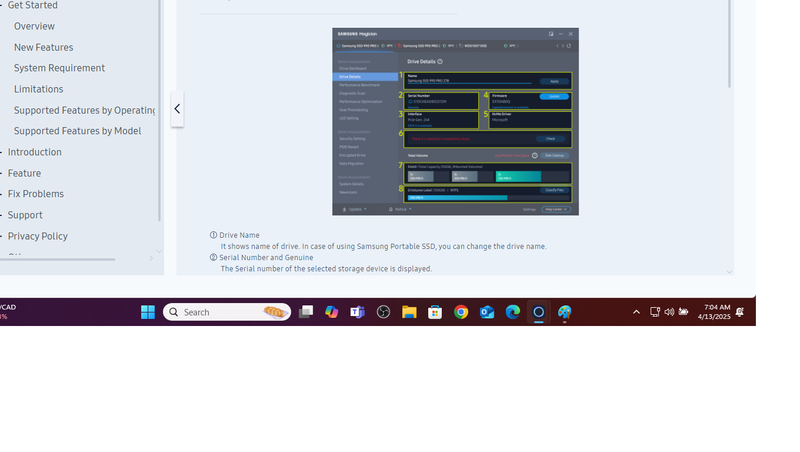Click the sidebar vertical scrollbar
The height and width of the screenshot is (452, 800).
pos(159,110)
